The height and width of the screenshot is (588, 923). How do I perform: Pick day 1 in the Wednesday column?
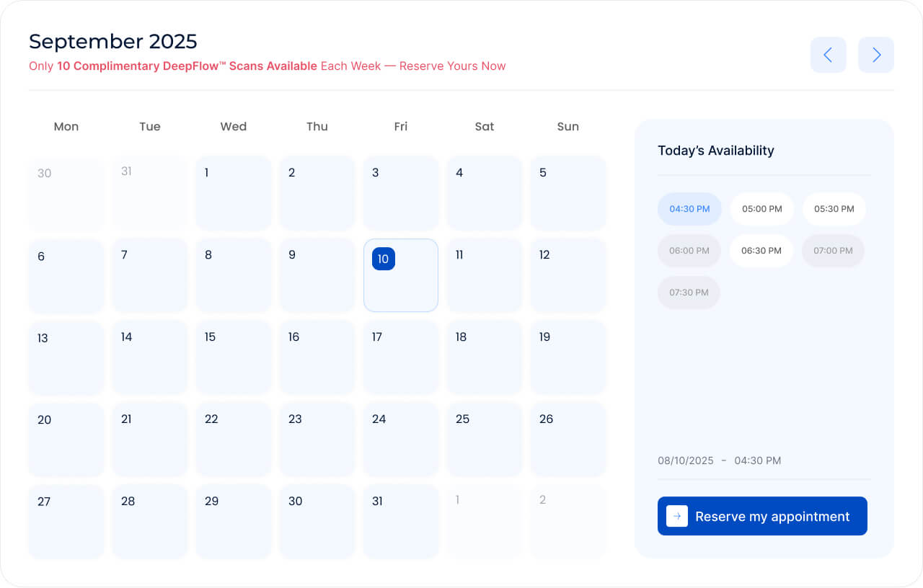[233, 193]
